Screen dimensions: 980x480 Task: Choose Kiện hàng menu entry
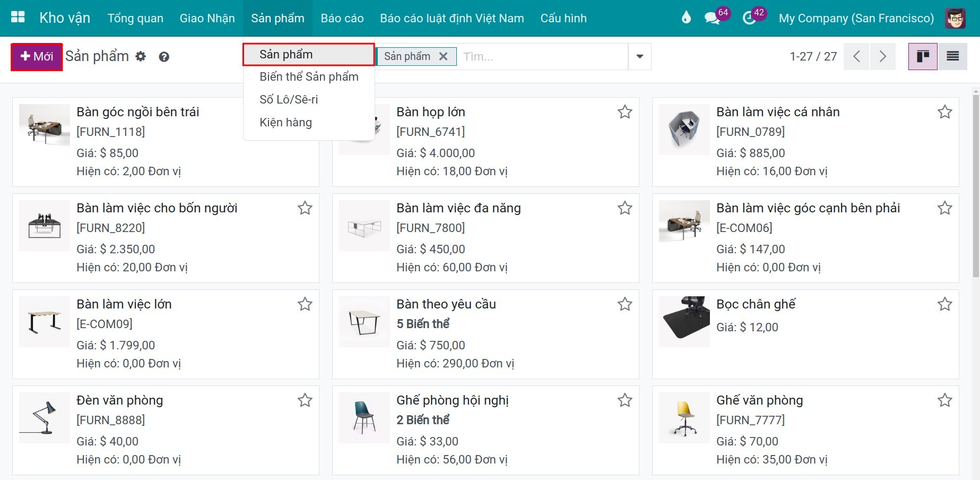pos(309,123)
